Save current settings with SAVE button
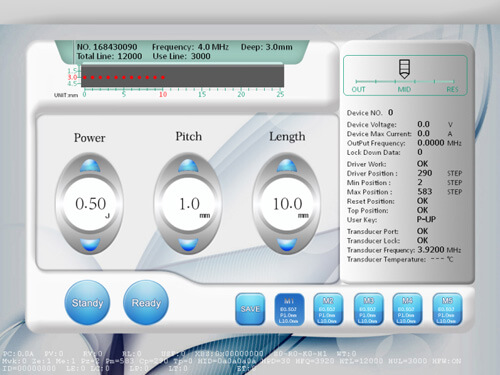 coord(250,309)
